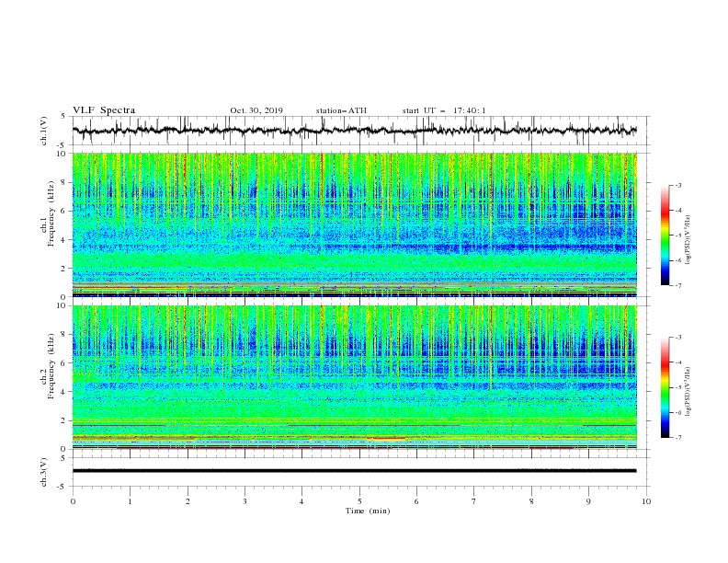Click the "7" tick on Time axis
Screen dimensions: 728x563
point(474,501)
